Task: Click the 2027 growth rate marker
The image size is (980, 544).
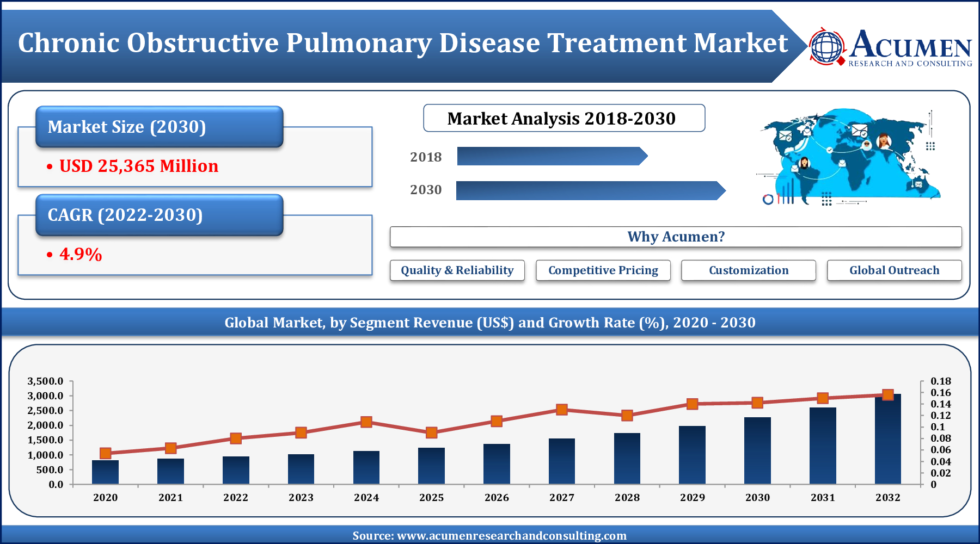Action: pos(562,410)
